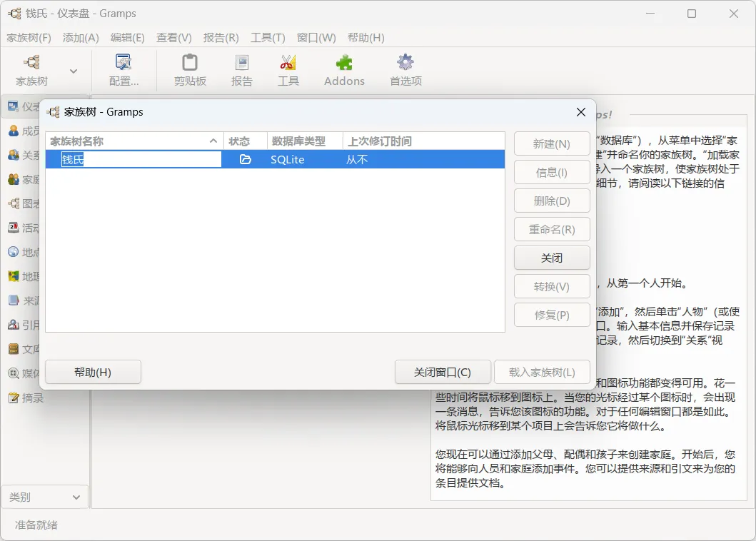Select 摘录 notes icon in sidebar
The height and width of the screenshot is (541, 756).
point(14,398)
